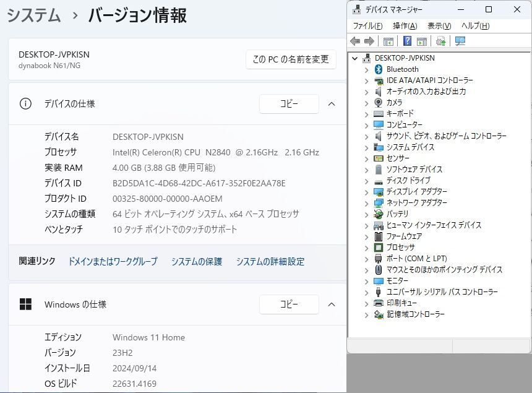532x393 pixels.
Task: Click the processor value Intel(R) Celeron(R) CPU N2840
Action: [x=216, y=152]
